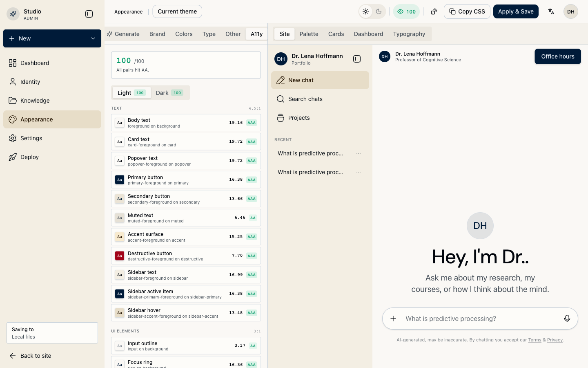Click the Saving to Local files box
588x368 pixels.
pos(52,333)
